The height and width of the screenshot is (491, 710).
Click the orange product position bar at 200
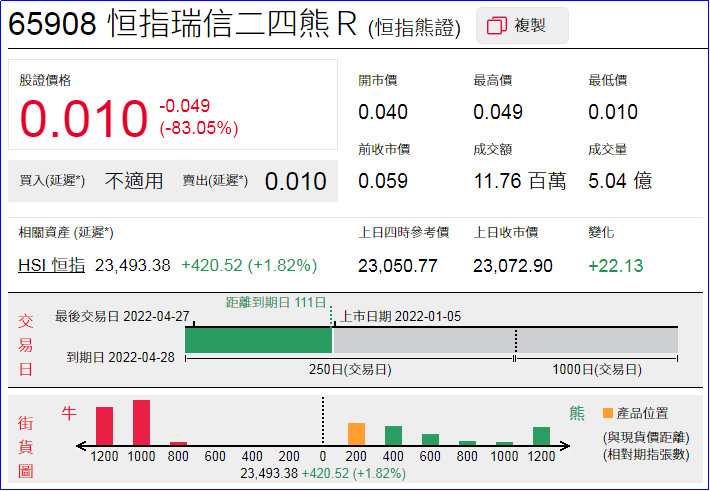tap(356, 434)
